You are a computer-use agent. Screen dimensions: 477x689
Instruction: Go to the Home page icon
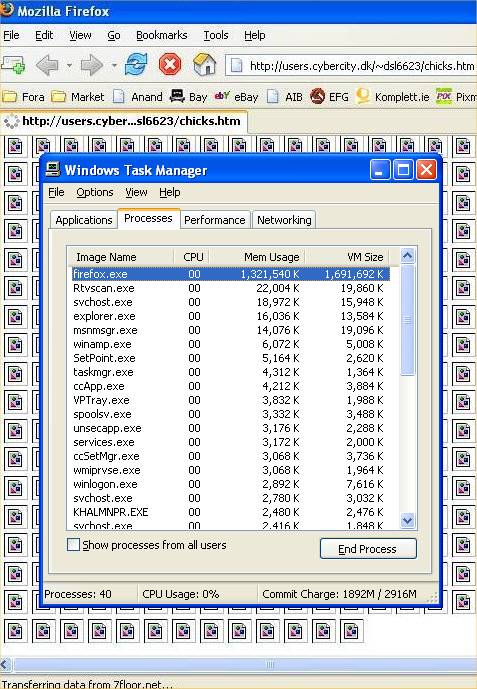point(205,65)
